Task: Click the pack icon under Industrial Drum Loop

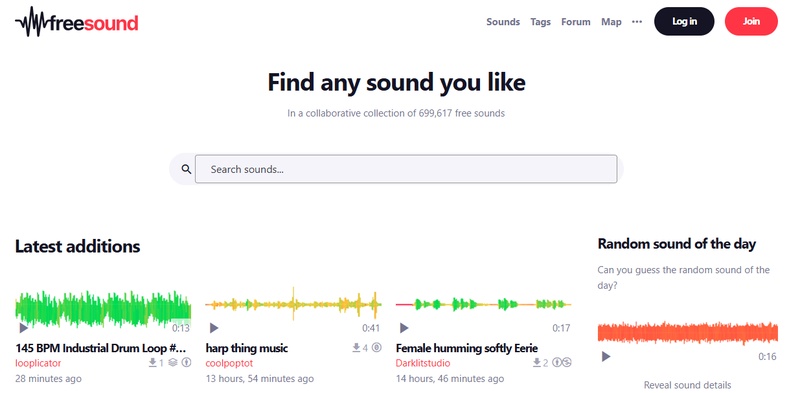Action: point(173,363)
